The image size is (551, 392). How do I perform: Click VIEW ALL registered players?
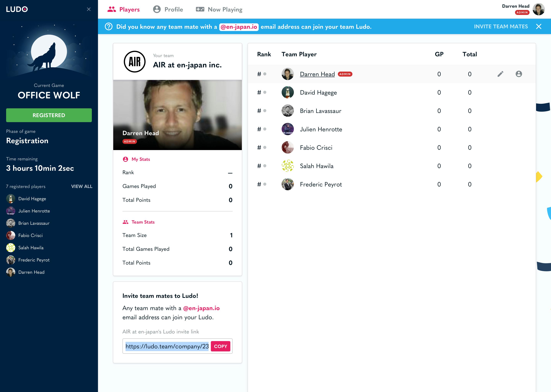click(82, 186)
